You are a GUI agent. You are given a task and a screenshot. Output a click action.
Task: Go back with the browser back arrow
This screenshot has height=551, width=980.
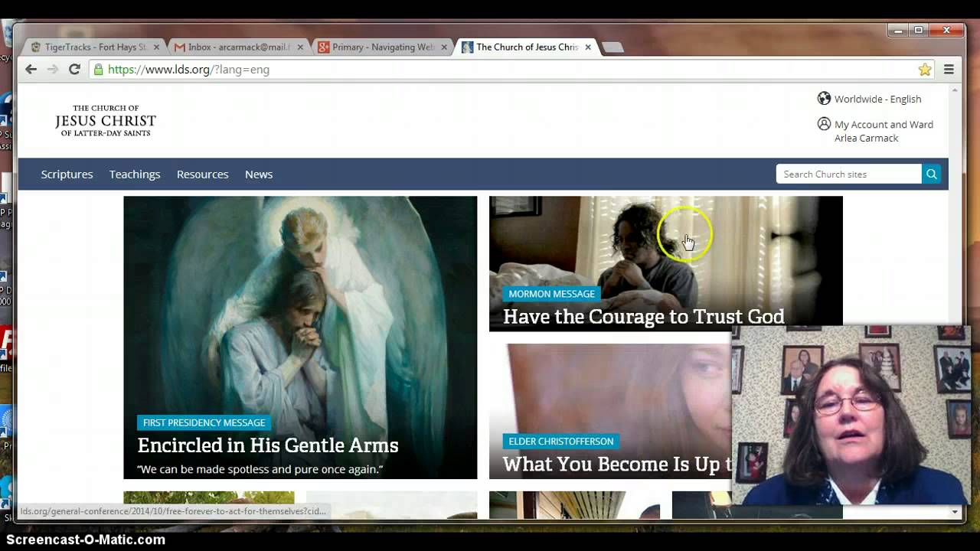31,69
